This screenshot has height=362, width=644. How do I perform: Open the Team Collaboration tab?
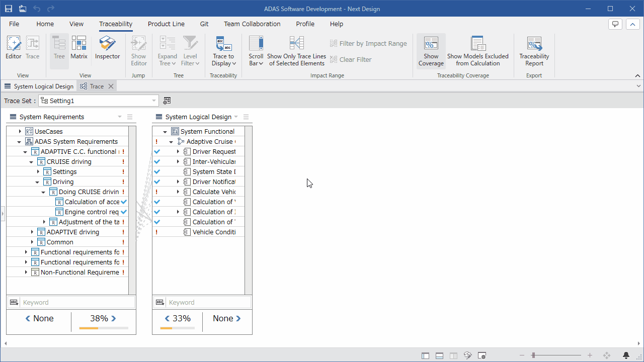pos(252,24)
